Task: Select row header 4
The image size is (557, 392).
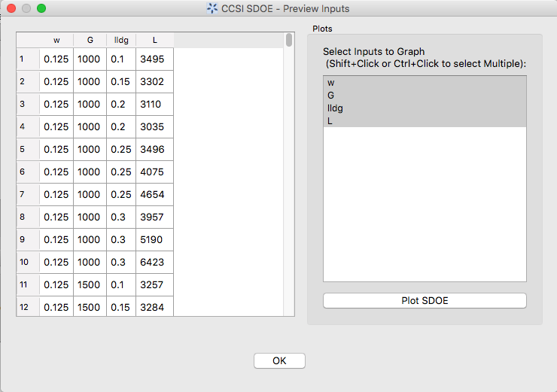Action: pos(28,126)
